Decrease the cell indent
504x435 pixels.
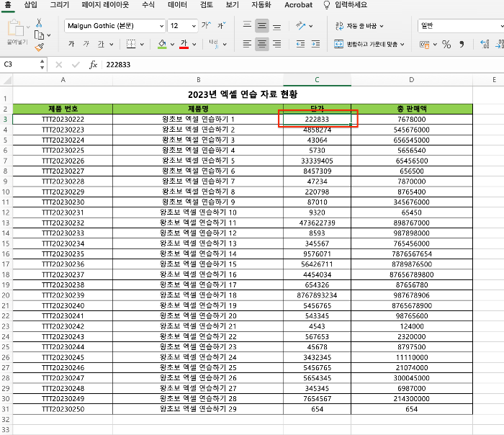300,44
